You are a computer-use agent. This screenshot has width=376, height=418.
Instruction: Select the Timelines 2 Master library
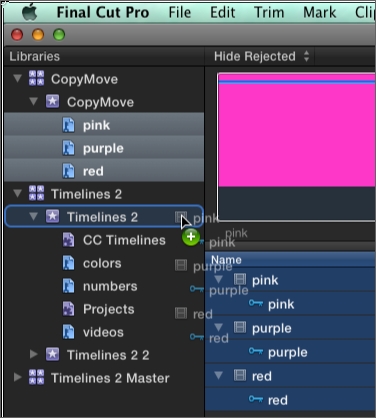pos(110,378)
